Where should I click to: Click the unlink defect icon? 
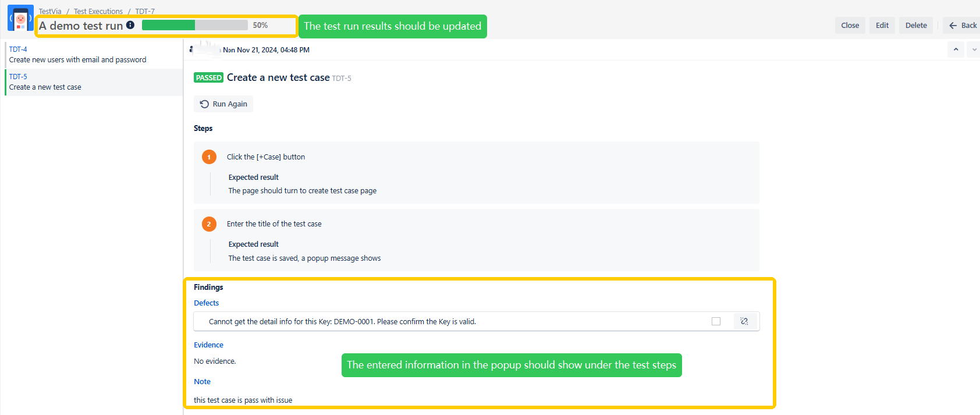click(x=744, y=321)
